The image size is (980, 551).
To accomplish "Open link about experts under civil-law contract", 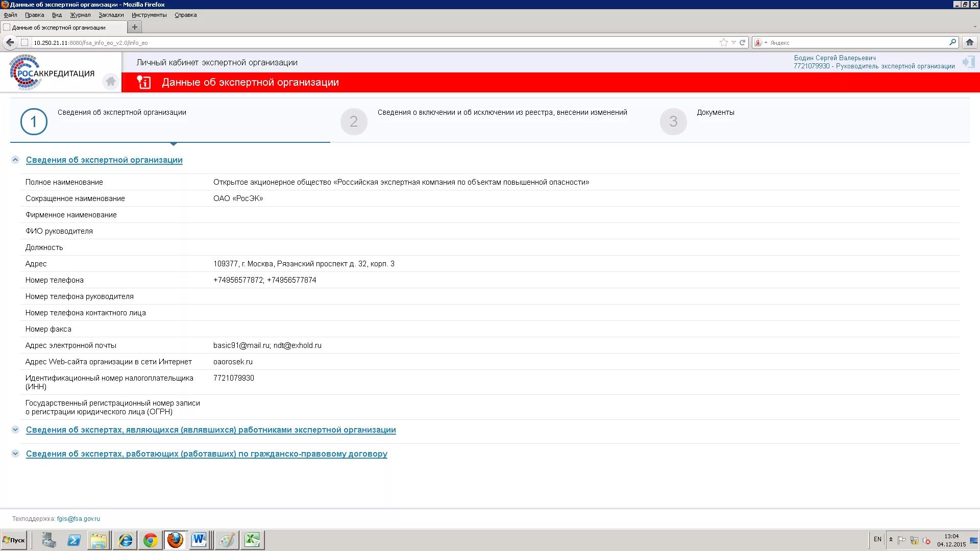I will pyautogui.click(x=207, y=454).
